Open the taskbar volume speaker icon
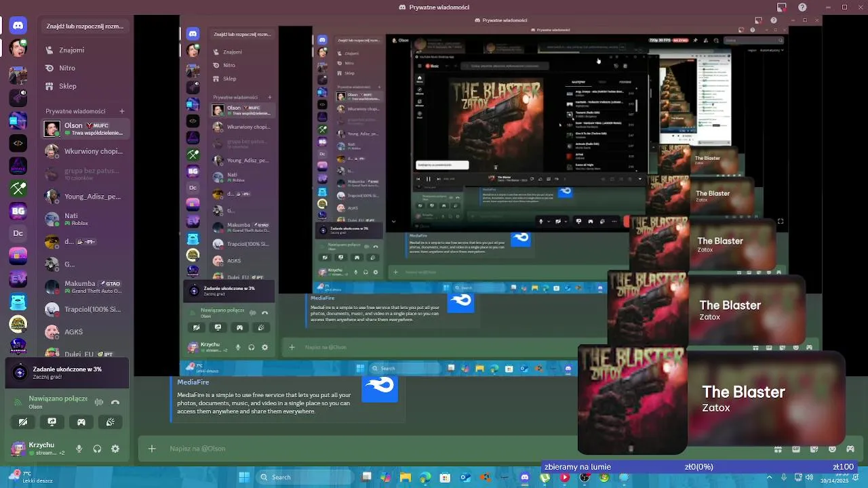The height and width of the screenshot is (488, 868). [809, 477]
